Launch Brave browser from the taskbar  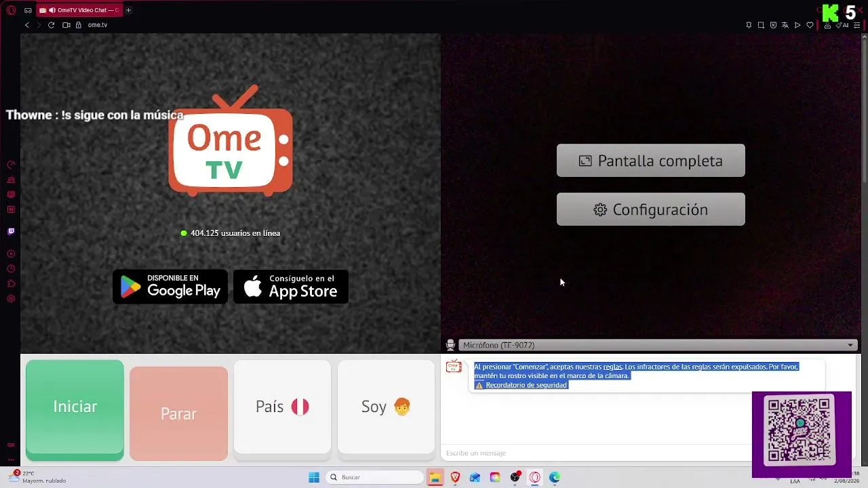(455, 477)
